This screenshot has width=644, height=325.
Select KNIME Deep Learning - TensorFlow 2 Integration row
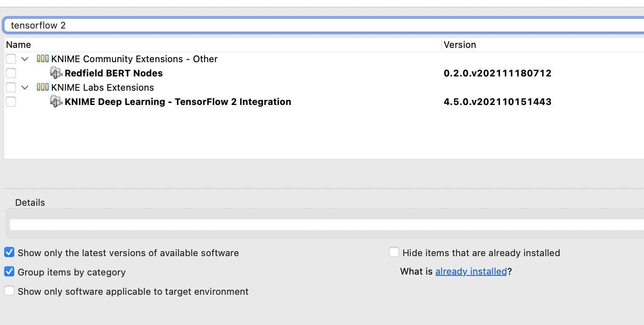(324, 102)
